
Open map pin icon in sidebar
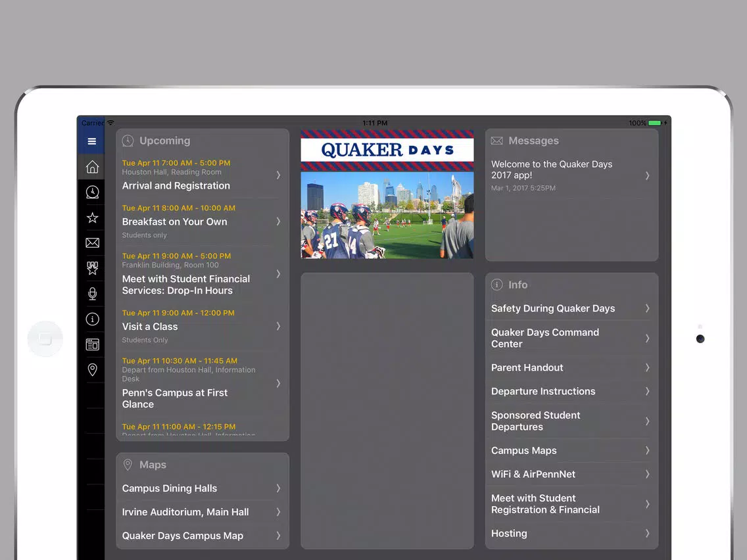click(x=93, y=370)
